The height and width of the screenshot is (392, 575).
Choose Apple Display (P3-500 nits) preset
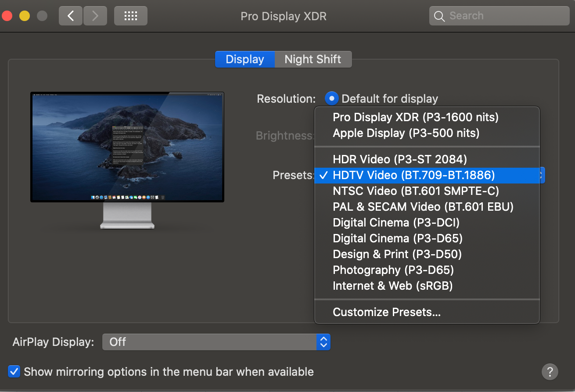(x=427, y=133)
